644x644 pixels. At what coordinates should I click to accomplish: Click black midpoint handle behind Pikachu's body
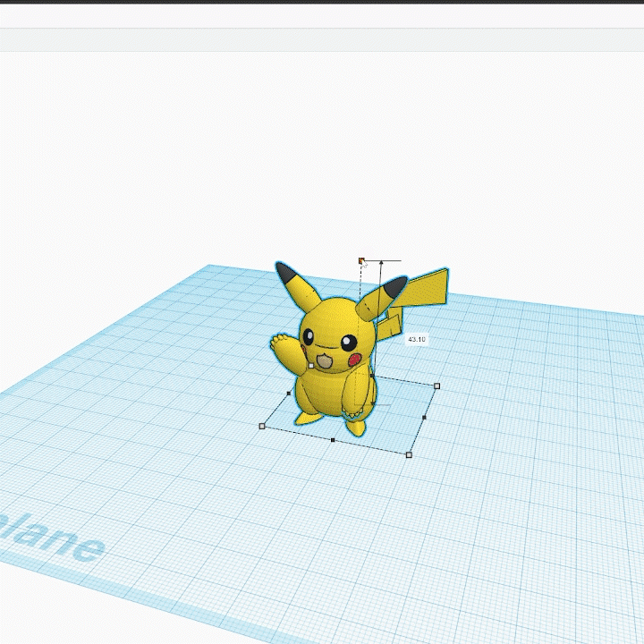click(372, 376)
